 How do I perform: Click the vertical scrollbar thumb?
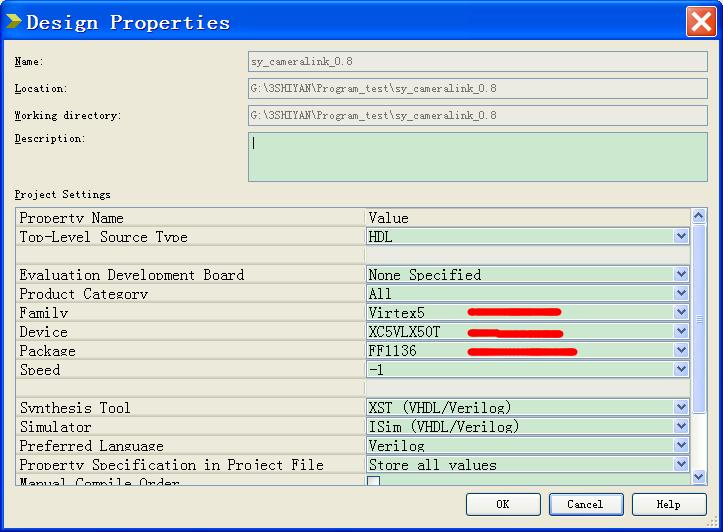(x=699, y=318)
